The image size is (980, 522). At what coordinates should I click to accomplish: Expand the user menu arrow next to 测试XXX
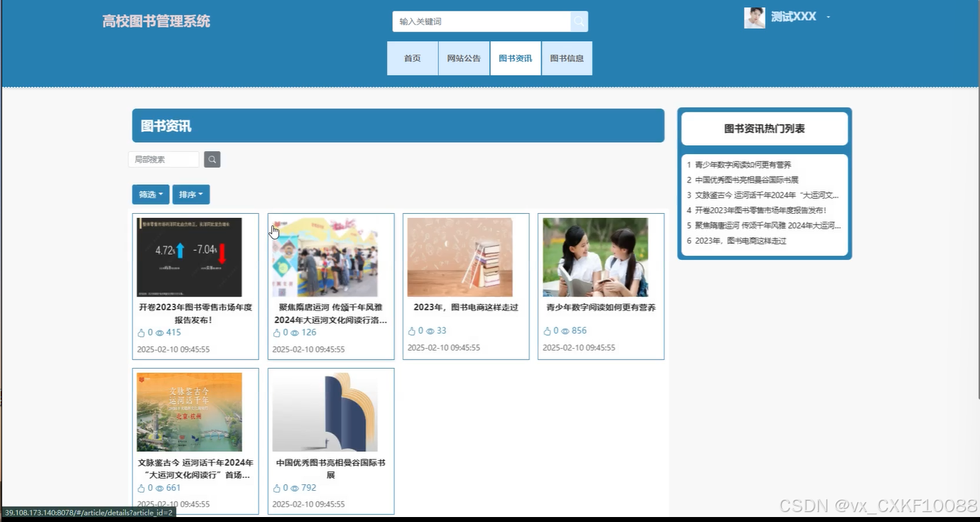click(828, 17)
